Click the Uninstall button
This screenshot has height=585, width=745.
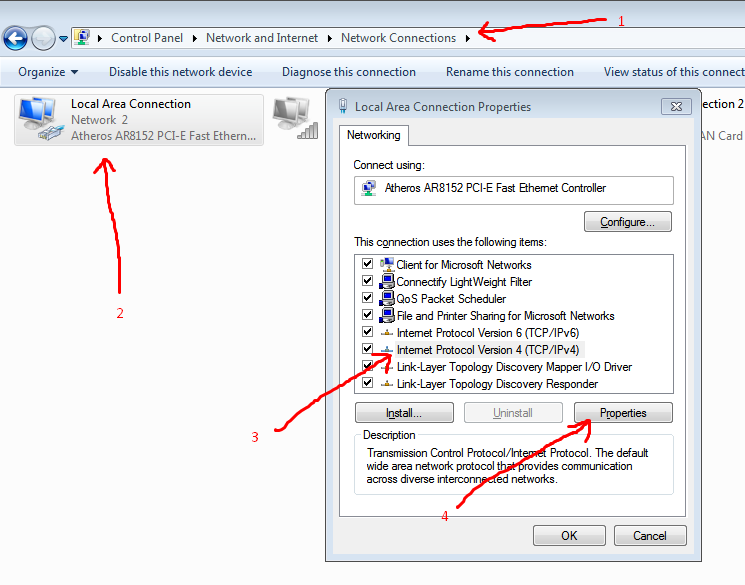pyautogui.click(x=513, y=412)
